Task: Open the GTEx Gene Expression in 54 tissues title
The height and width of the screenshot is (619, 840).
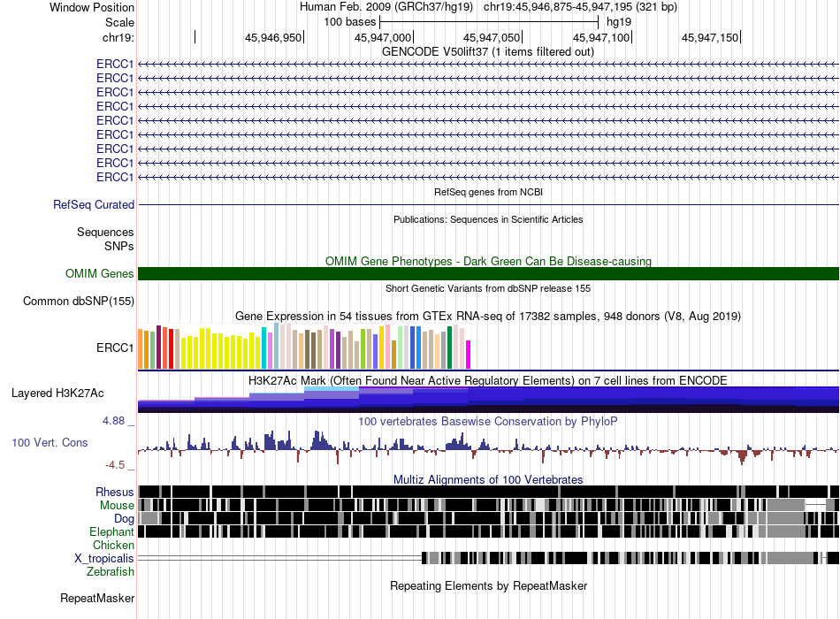Action: [x=488, y=317]
